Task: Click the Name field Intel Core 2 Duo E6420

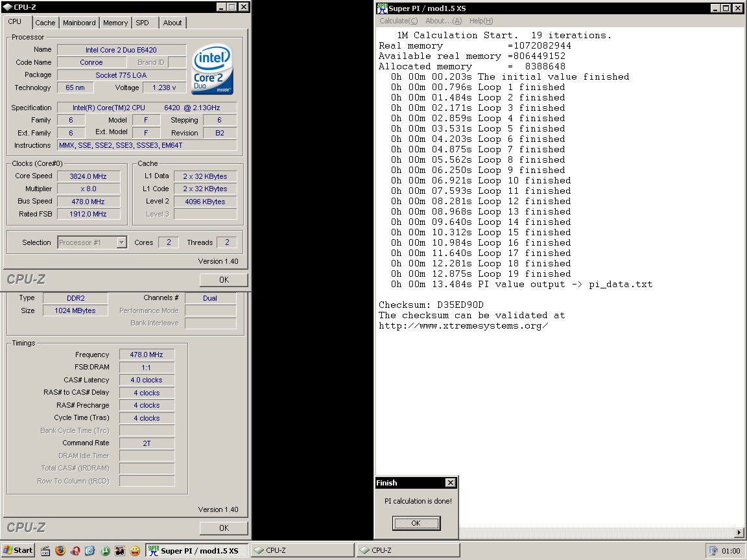Action: pos(121,50)
